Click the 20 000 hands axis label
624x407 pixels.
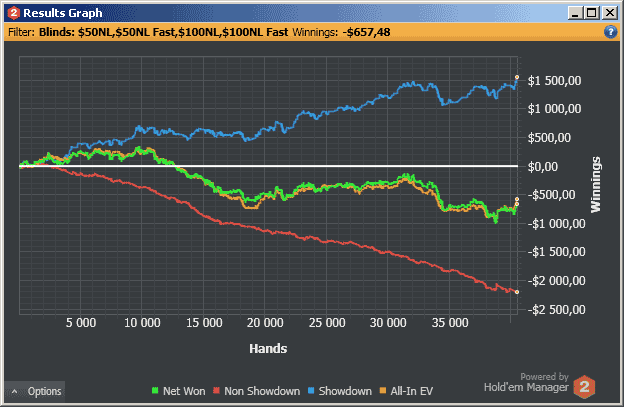click(265, 323)
